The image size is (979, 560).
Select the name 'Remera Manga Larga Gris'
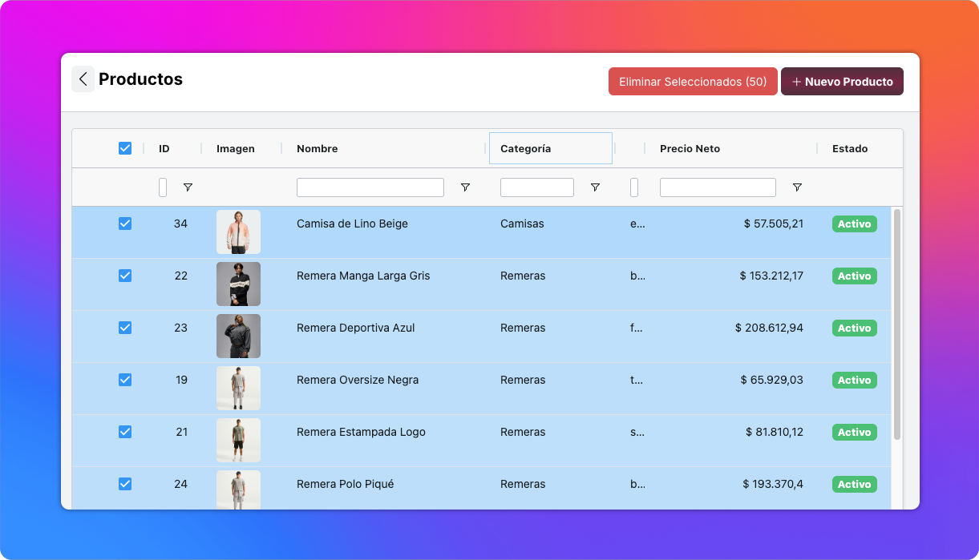coord(363,276)
